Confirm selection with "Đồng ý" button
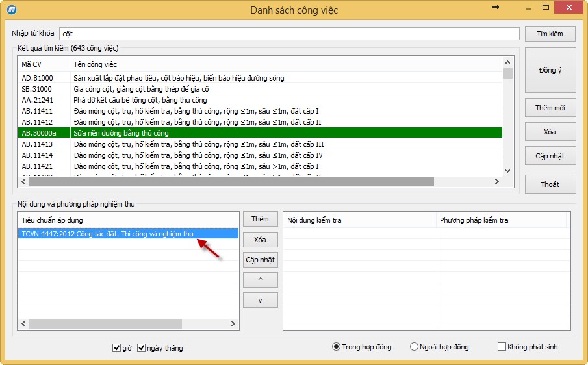588x365 pixels. pos(550,70)
